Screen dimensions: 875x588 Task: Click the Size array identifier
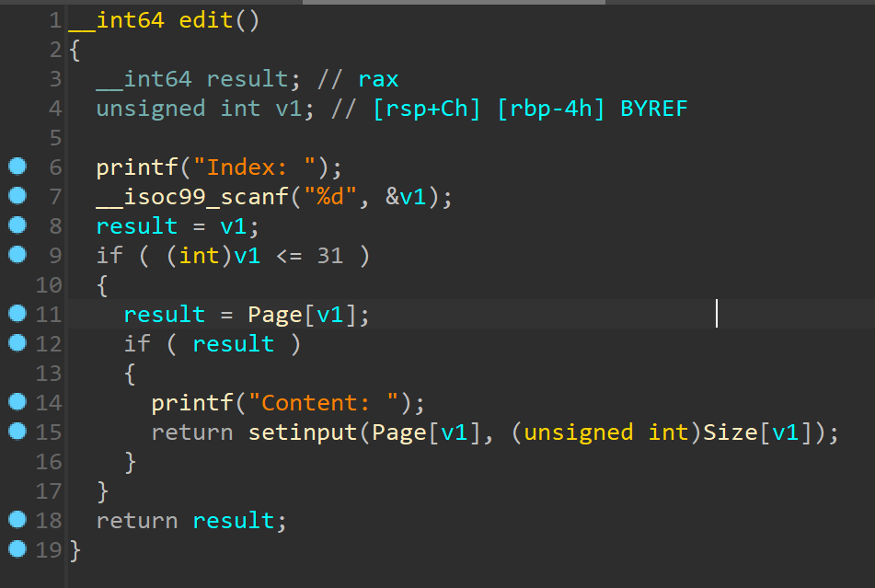click(x=730, y=432)
